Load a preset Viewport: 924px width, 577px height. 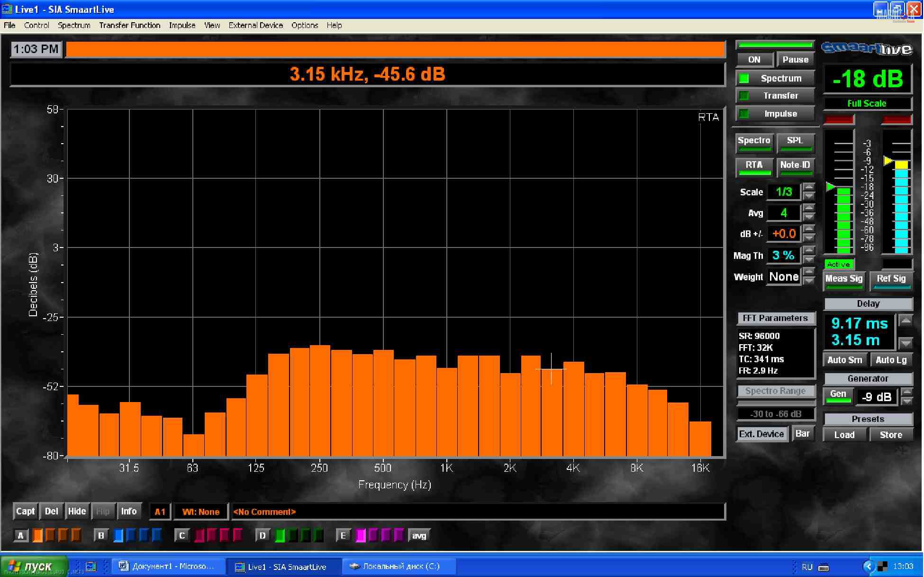click(x=844, y=435)
